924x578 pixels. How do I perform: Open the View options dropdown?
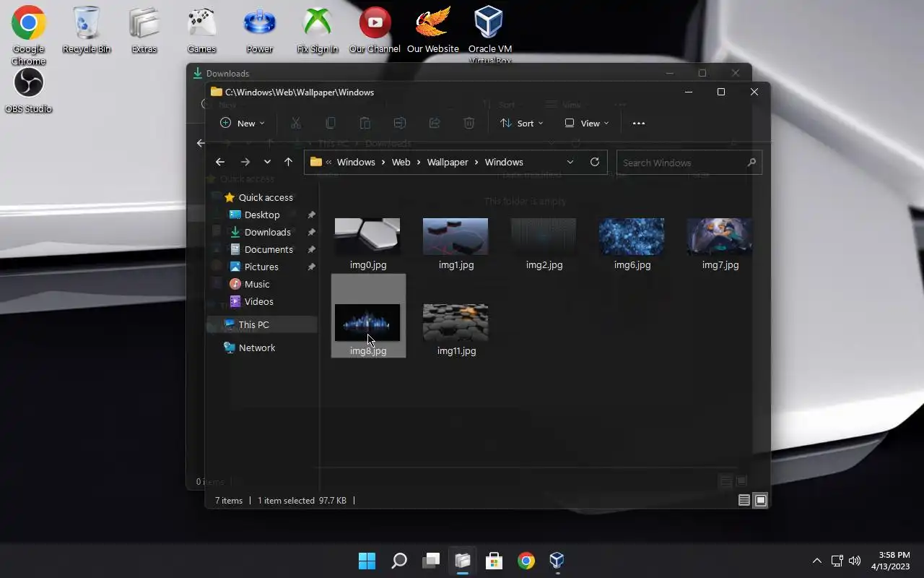click(587, 124)
